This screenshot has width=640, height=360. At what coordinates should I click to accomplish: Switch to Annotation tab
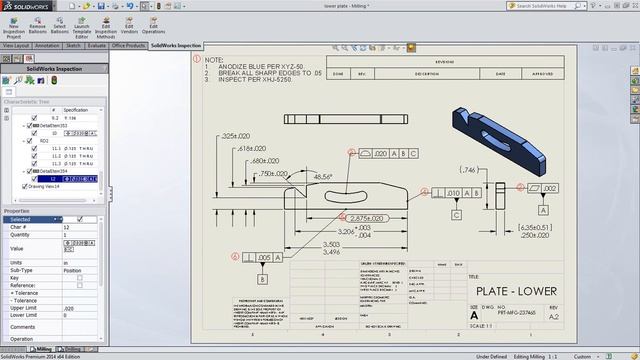tap(47, 46)
